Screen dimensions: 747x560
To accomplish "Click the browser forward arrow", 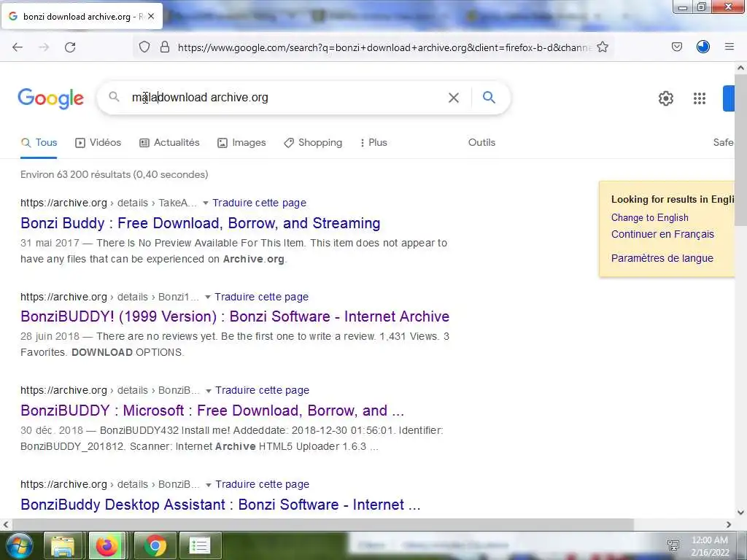I will 44,47.
